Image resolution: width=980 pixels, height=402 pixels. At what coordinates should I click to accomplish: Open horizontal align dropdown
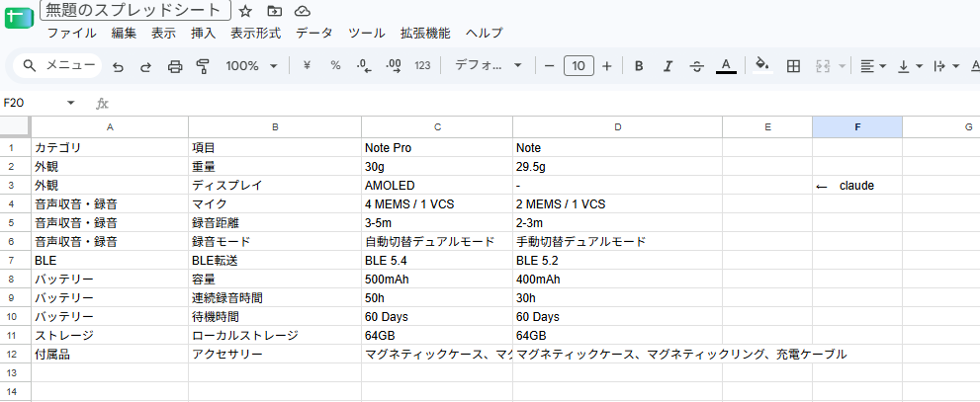(873, 66)
